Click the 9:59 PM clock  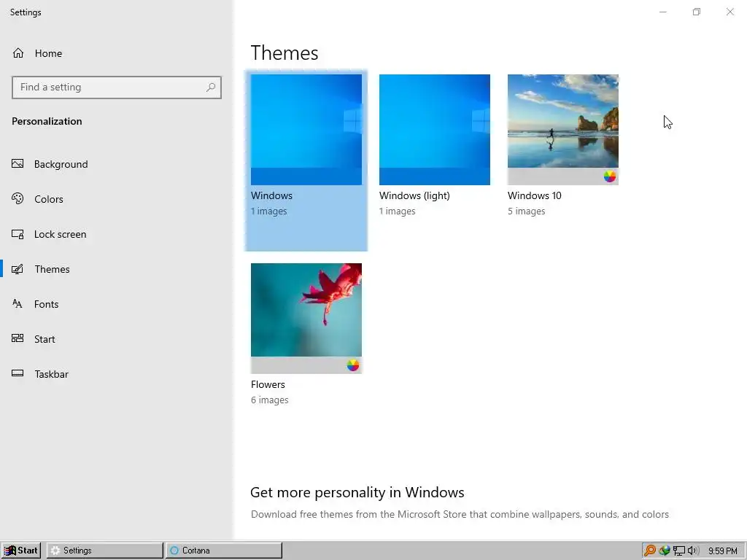[x=723, y=551]
